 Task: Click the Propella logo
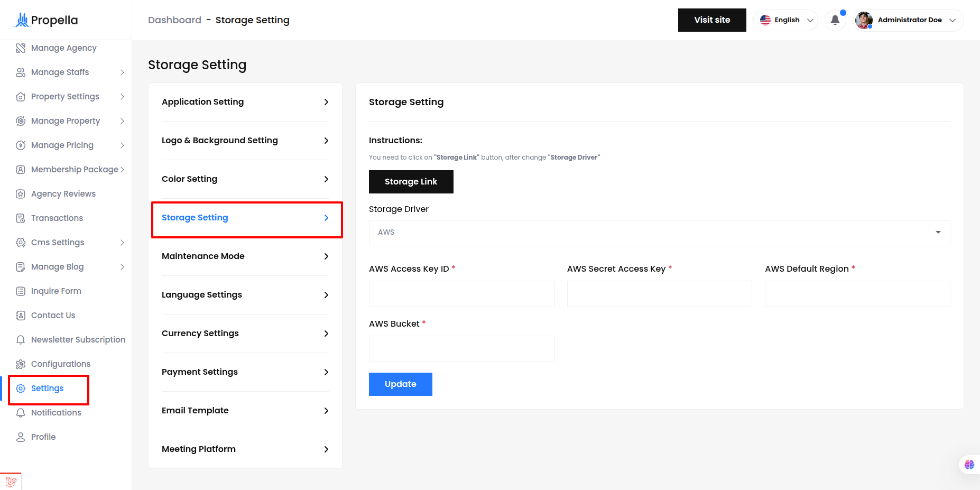45,20
